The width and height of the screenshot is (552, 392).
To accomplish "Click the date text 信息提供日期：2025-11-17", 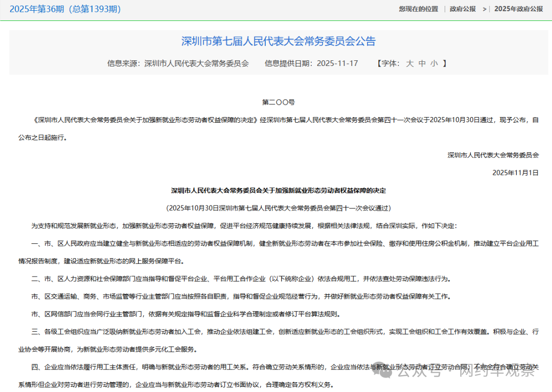I will pyautogui.click(x=311, y=63).
